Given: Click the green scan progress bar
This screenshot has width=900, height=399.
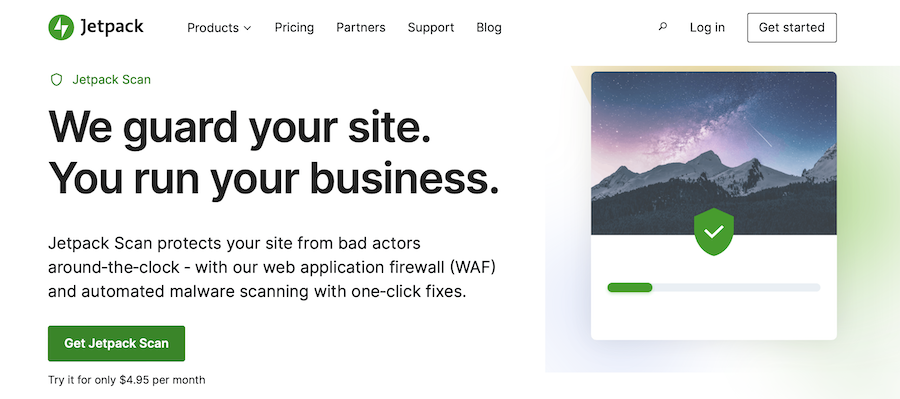Looking at the screenshot, I should click(630, 288).
